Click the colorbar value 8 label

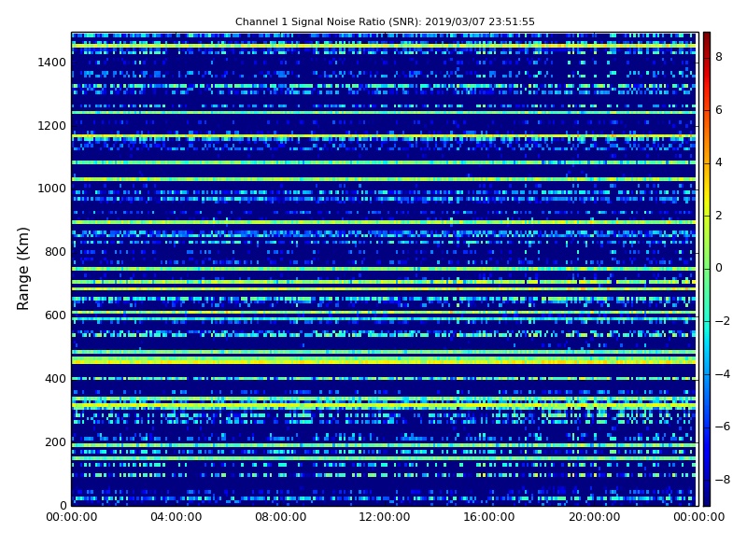pyautogui.click(x=719, y=57)
